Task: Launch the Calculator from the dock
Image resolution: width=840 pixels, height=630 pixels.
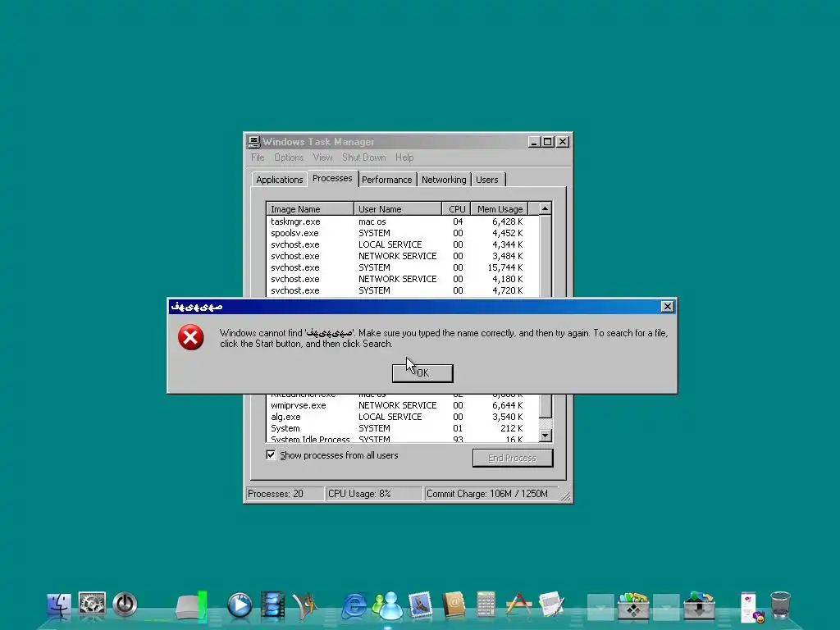Action: (486, 605)
